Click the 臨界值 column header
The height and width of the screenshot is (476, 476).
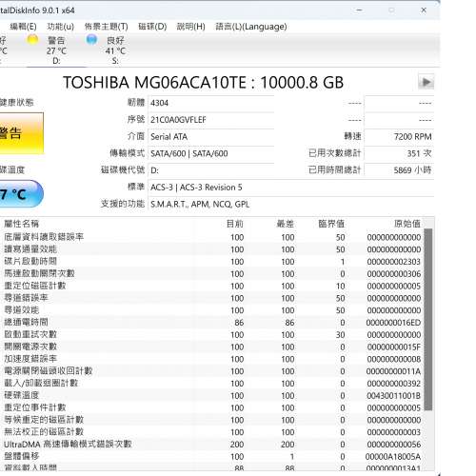click(331, 224)
